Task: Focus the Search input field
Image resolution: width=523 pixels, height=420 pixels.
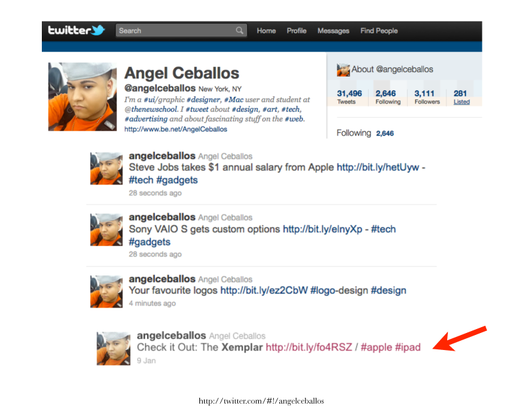Action: (181, 31)
